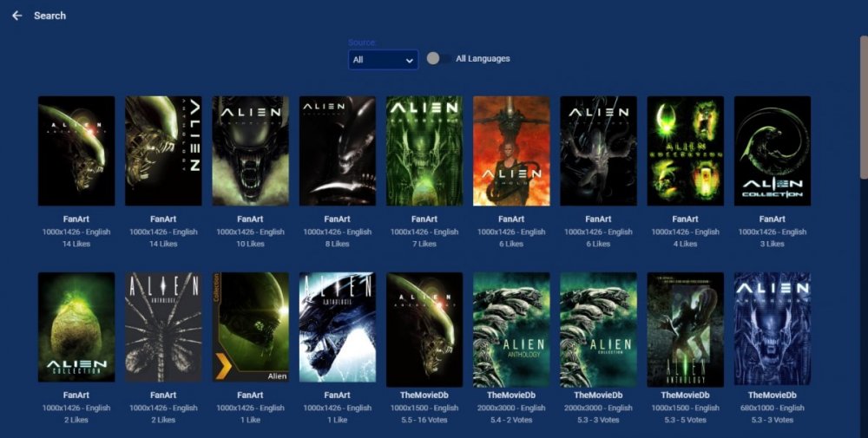Image resolution: width=868 pixels, height=438 pixels.
Task: Click TheMovieDb label above '5.5 - 16 Votes'
Action: pos(424,396)
